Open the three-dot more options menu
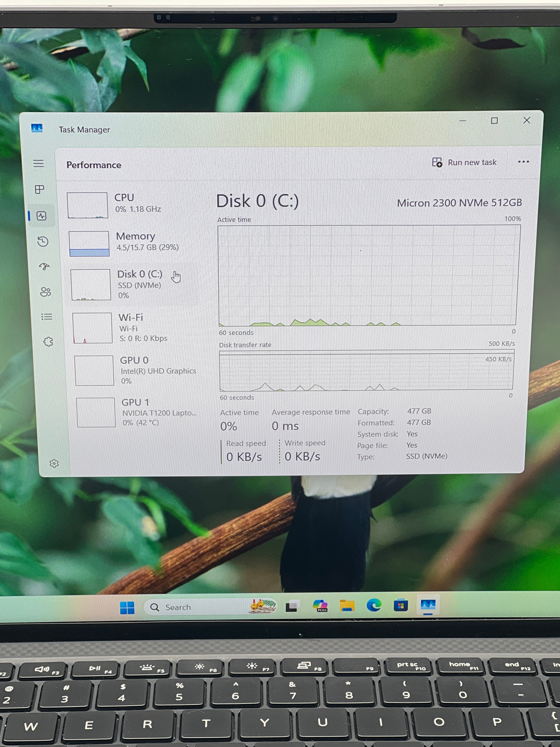The width and height of the screenshot is (560, 747). [x=523, y=162]
